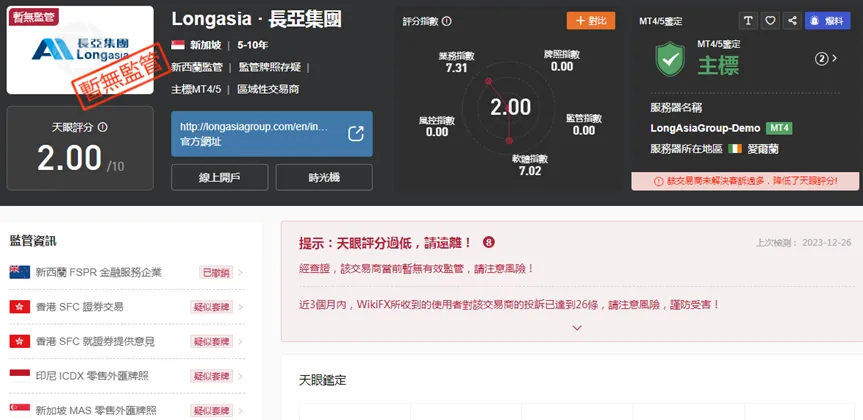Click the 天眼鑑定 section heading
Screen dimensions: 863x420
click(x=323, y=380)
